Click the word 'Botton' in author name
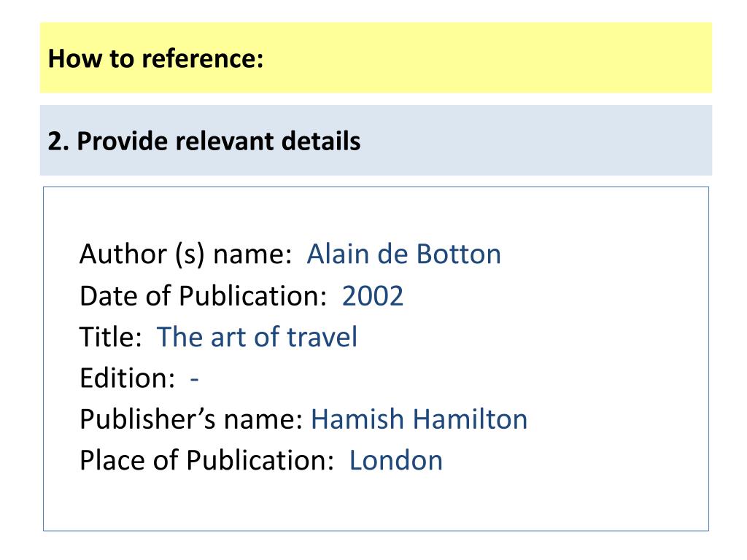Screen dimensions: 747x560 [x=459, y=254]
